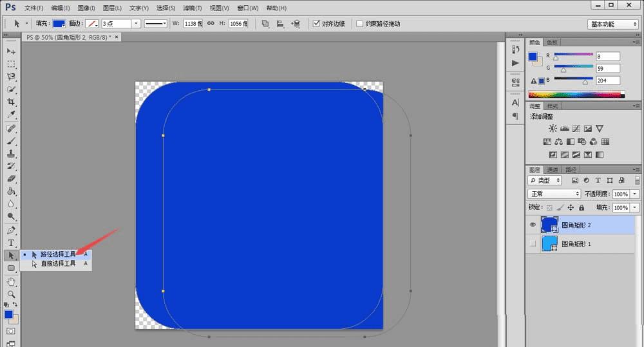The image size is (644, 347).
Task: Open the 滤镜(T) menu
Action: pyautogui.click(x=192, y=8)
